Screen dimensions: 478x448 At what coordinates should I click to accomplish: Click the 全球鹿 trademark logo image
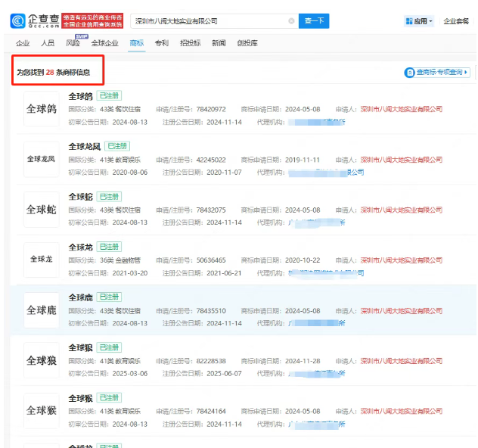coord(41,310)
